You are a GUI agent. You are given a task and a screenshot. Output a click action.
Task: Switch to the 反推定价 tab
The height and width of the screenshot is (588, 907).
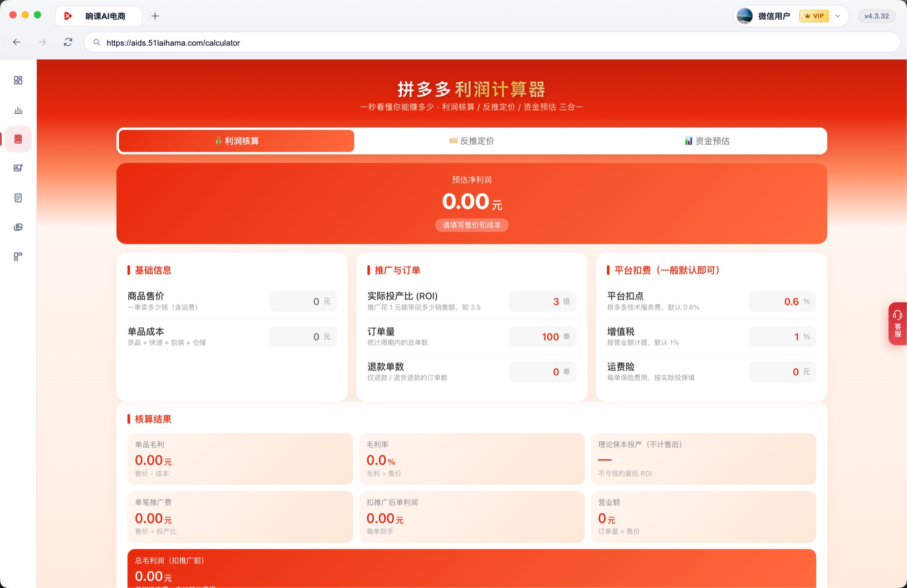click(472, 141)
